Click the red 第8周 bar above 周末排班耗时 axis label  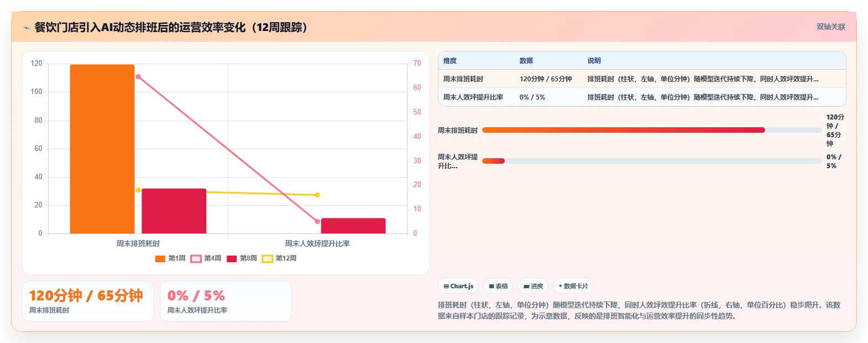click(174, 211)
